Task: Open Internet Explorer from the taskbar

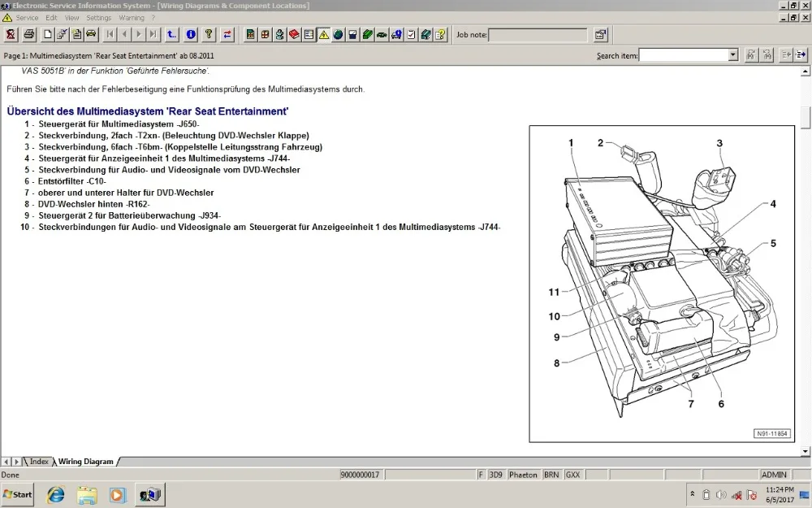Action: tap(55, 495)
